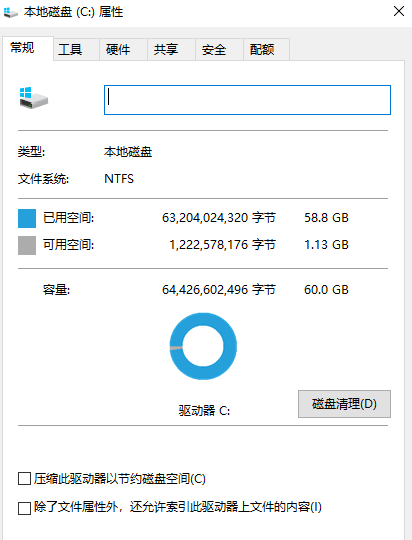Viewport: 412px width, 540px height.
Task: Click the 类型 label
Action: (x=31, y=152)
